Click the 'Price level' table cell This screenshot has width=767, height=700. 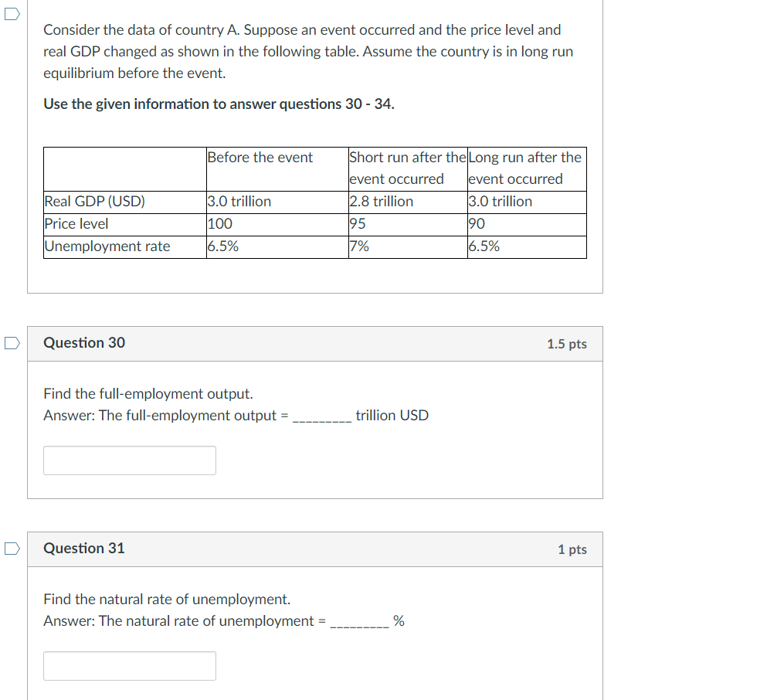(77, 223)
